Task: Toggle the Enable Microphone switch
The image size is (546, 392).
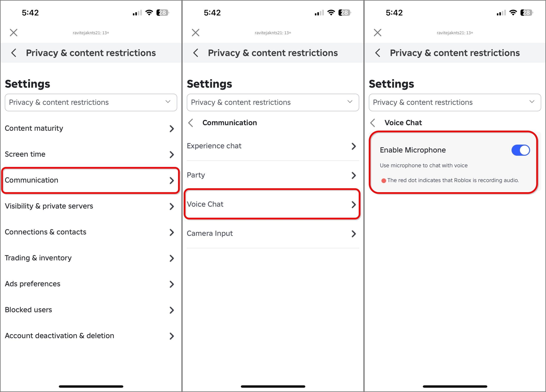Action: 520,150
